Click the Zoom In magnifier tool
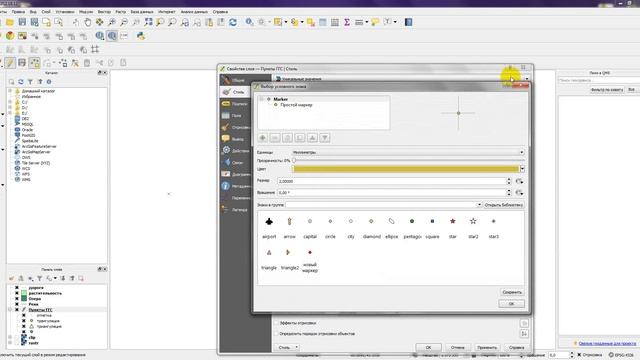 [111, 22]
